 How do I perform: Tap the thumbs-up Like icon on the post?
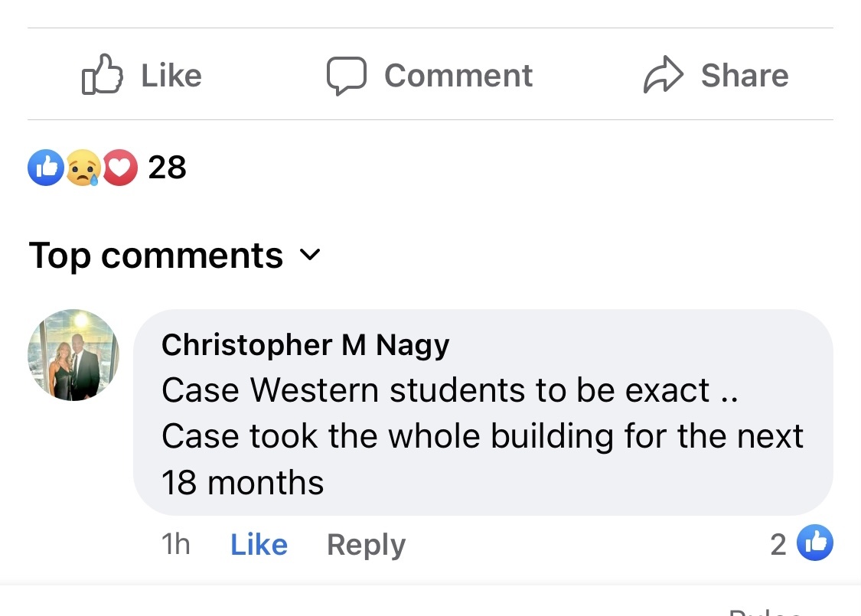(x=102, y=75)
